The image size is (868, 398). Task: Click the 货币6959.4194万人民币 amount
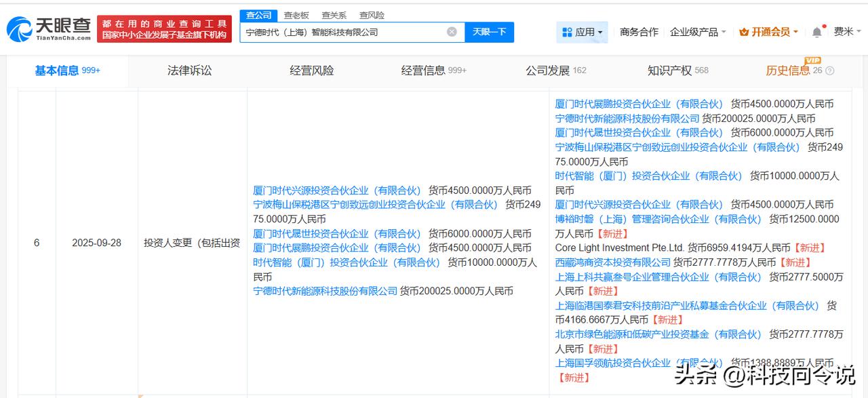pos(738,248)
